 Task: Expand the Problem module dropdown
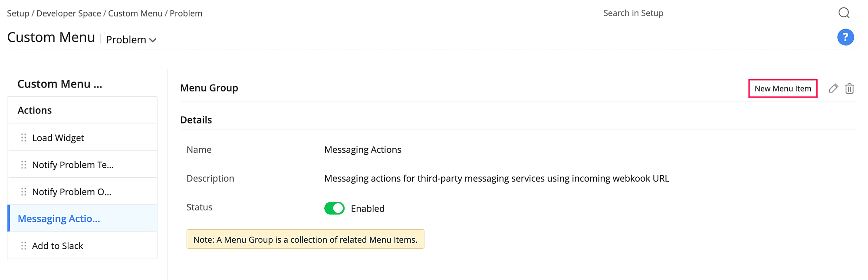click(x=131, y=40)
